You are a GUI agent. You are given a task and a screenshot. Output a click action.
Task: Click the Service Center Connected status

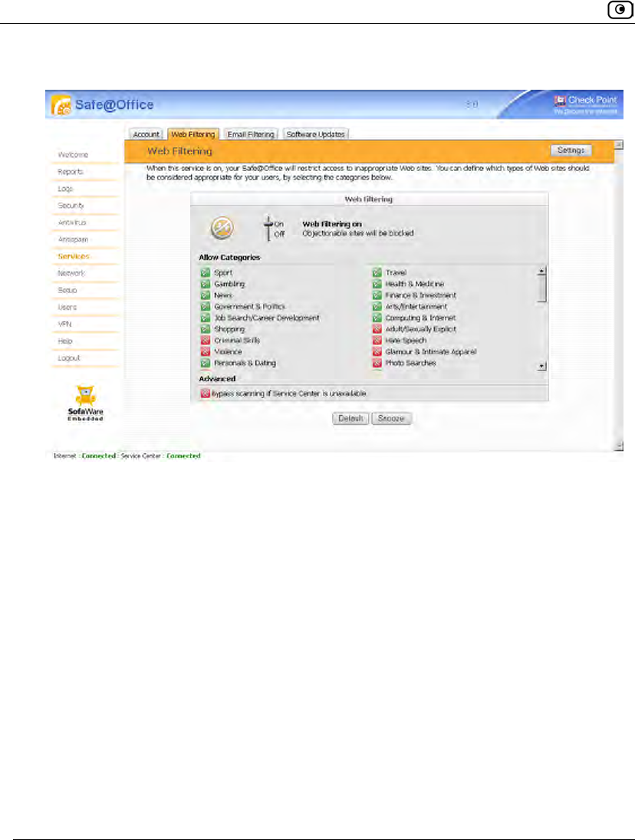click(183, 456)
